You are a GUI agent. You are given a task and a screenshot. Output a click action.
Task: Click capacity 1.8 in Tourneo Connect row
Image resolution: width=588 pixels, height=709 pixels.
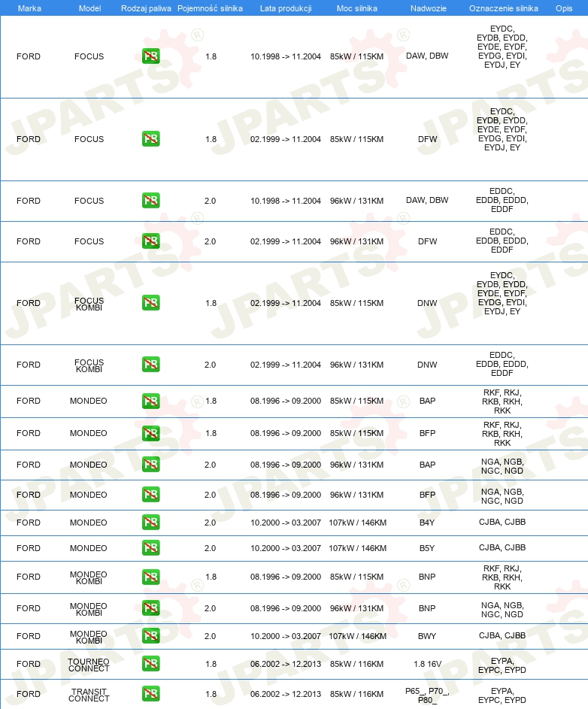pos(211,664)
